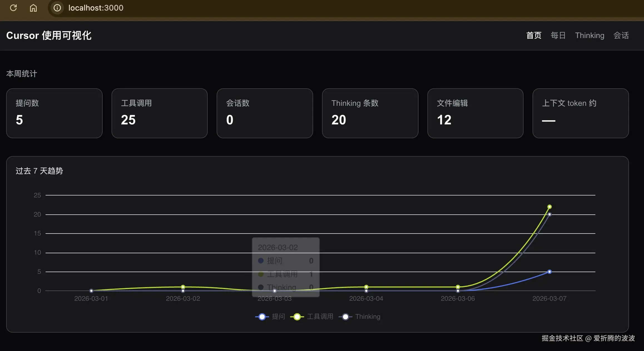Screen dimensions: 644x351
Task: Open the Thinking navigation tab
Action: pos(589,36)
